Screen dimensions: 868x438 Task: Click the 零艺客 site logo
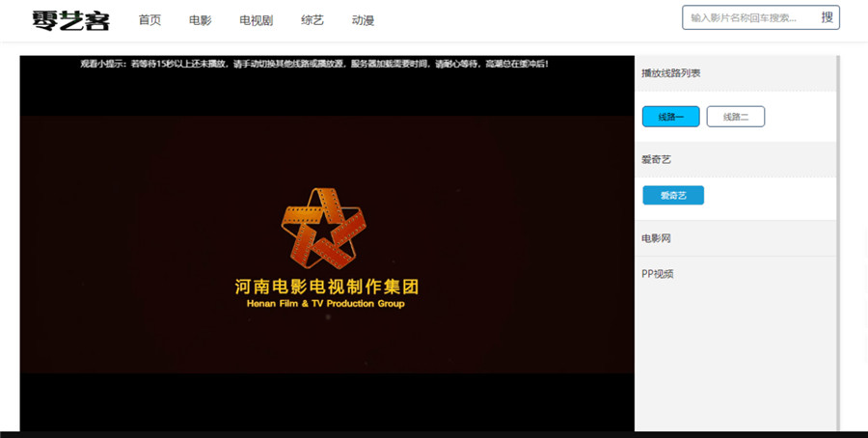point(70,20)
